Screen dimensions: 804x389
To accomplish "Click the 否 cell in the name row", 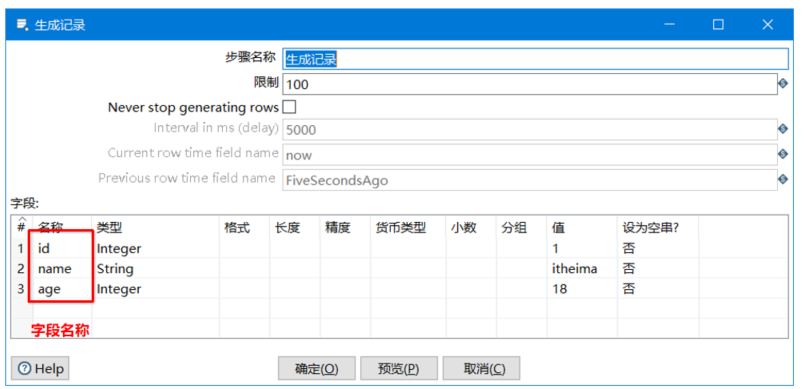I will pos(658,269).
